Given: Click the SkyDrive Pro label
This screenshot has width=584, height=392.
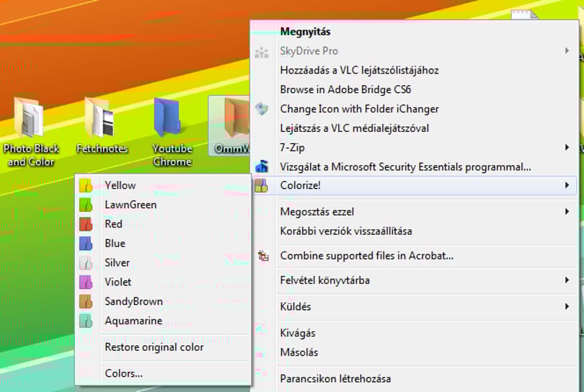Looking at the screenshot, I should tap(309, 51).
